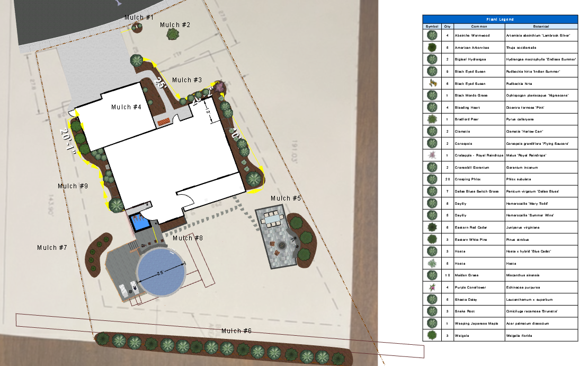Select the dining table on stone patio
The height and width of the screenshot is (366, 588).
[x=272, y=217]
